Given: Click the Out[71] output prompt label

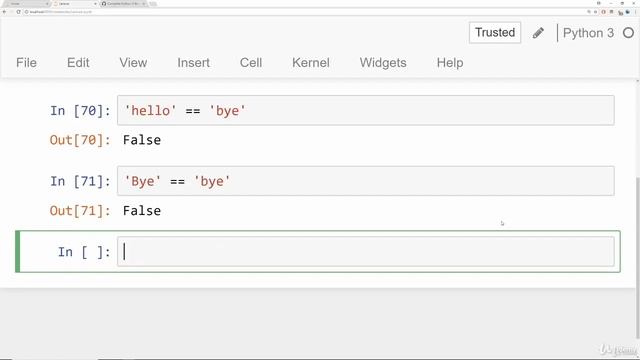Looking at the screenshot, I should 80,211.
